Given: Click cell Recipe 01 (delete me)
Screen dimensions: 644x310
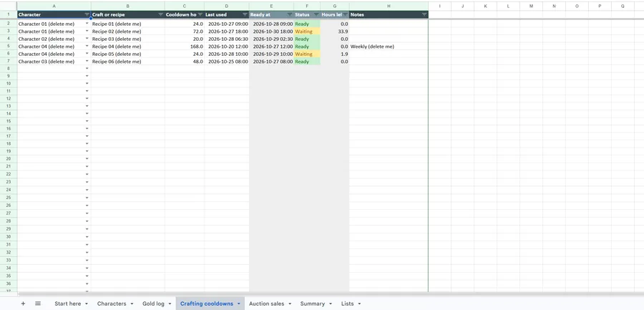Looking at the screenshot, I should coord(128,24).
